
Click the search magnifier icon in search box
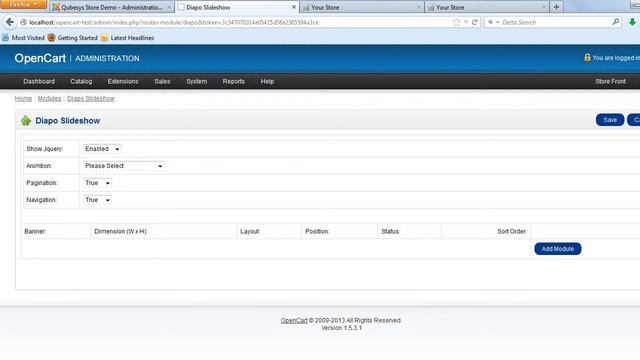616,22
